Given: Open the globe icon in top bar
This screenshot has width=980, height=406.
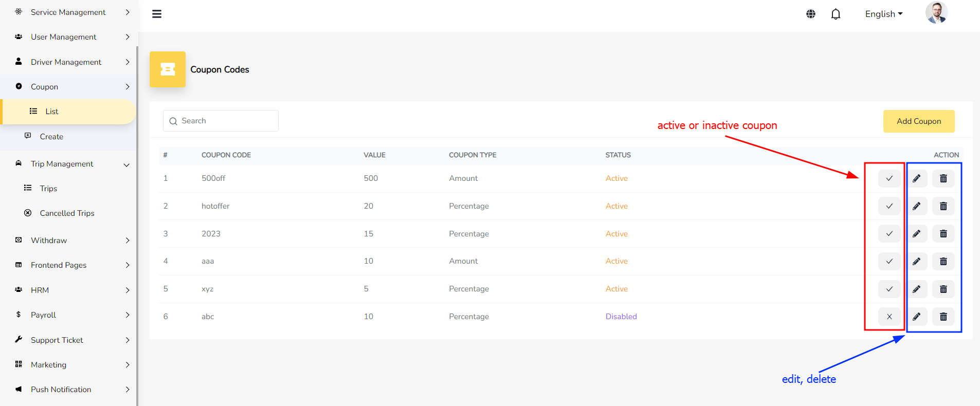Looking at the screenshot, I should click(811, 14).
